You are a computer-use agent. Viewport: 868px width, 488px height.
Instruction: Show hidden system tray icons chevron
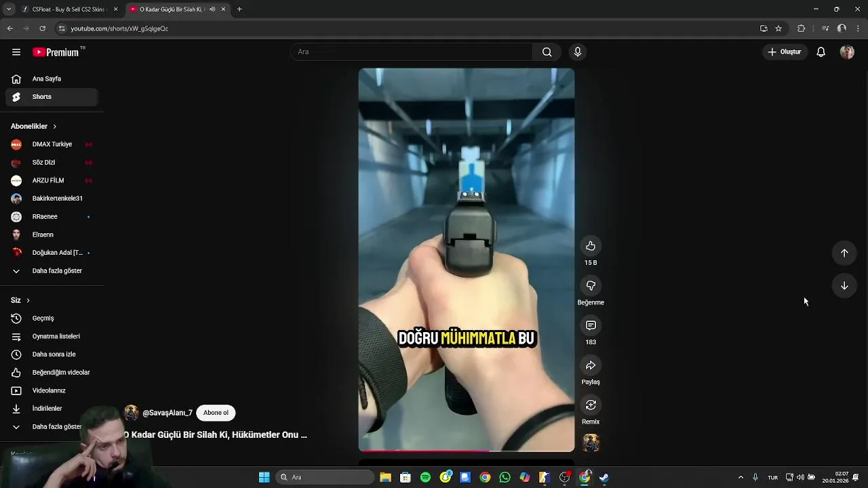741,477
